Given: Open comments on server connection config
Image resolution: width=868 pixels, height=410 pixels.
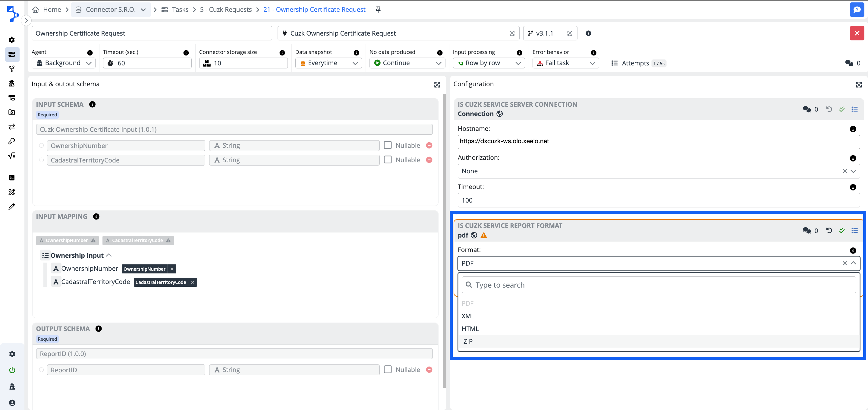Looking at the screenshot, I should 807,109.
